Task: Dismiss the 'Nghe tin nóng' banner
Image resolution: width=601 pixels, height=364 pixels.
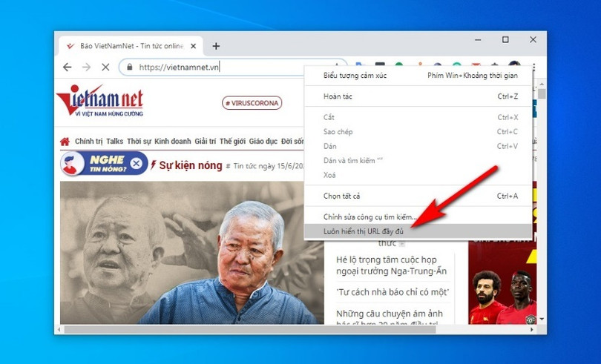Action: tap(136, 163)
